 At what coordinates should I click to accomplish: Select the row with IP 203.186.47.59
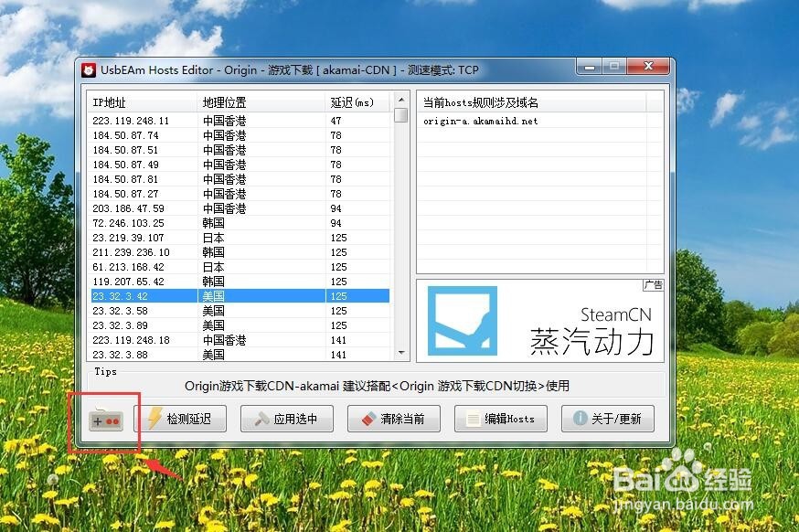[240, 208]
